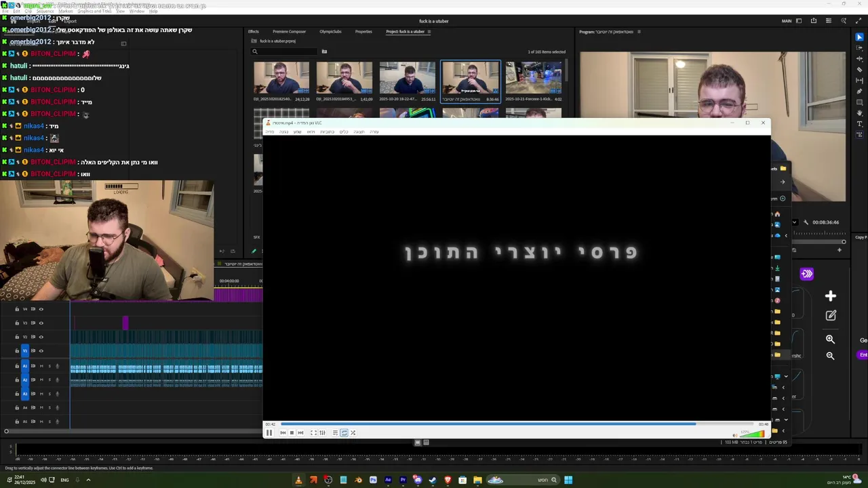Toggle A1 track targeting button
Viewport: 868px width, 488px height.
pos(25,366)
